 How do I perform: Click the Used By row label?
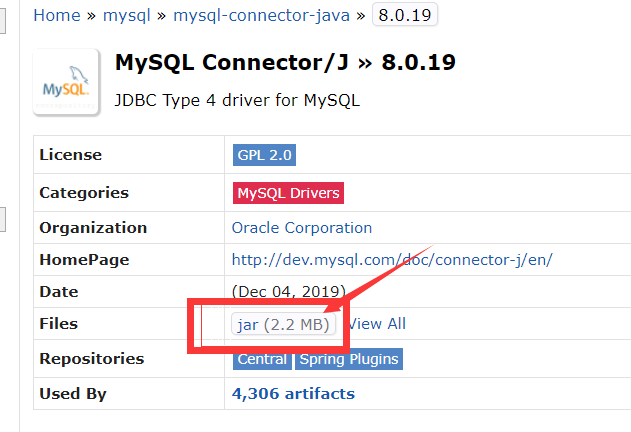click(x=73, y=394)
